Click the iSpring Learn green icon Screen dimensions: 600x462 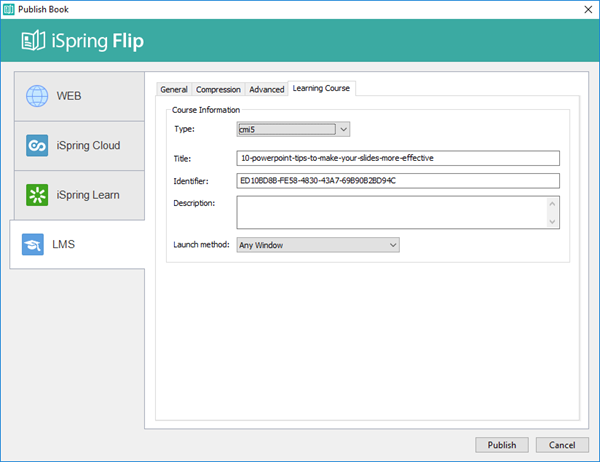[37, 195]
